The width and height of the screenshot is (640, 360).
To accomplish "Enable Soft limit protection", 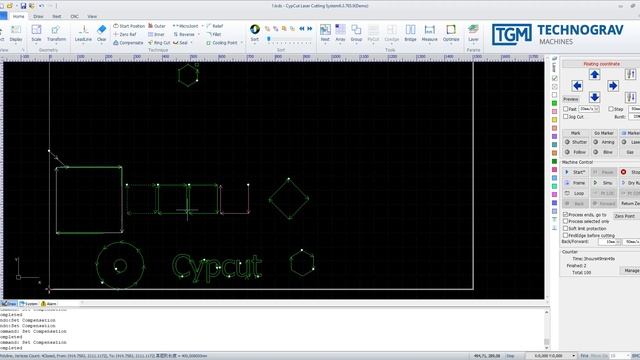I will [566, 229].
